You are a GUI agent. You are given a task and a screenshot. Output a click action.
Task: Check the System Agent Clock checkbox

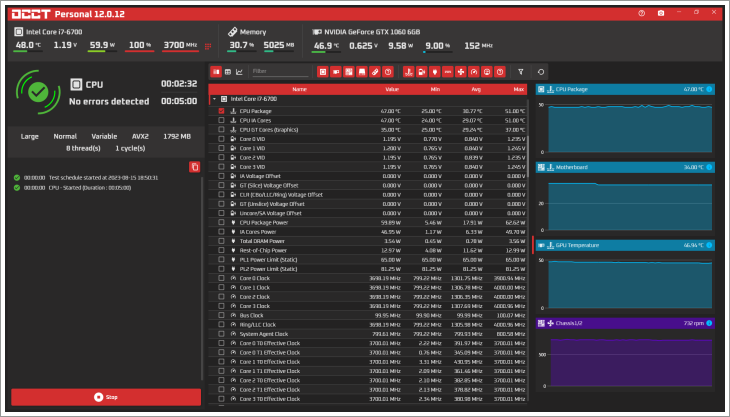[221, 334]
